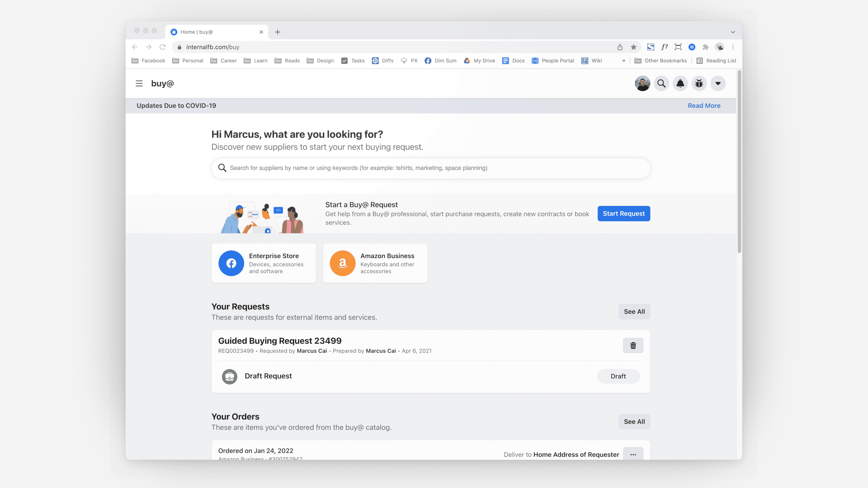Image resolution: width=868 pixels, height=488 pixels.
Task: Open the hamburger navigation menu
Action: (x=139, y=84)
